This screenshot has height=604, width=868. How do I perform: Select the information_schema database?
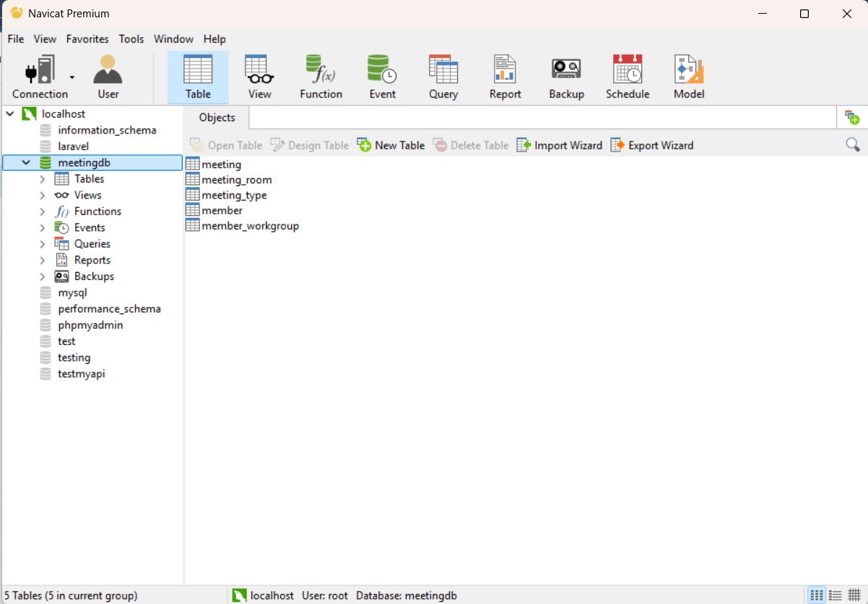(x=107, y=130)
